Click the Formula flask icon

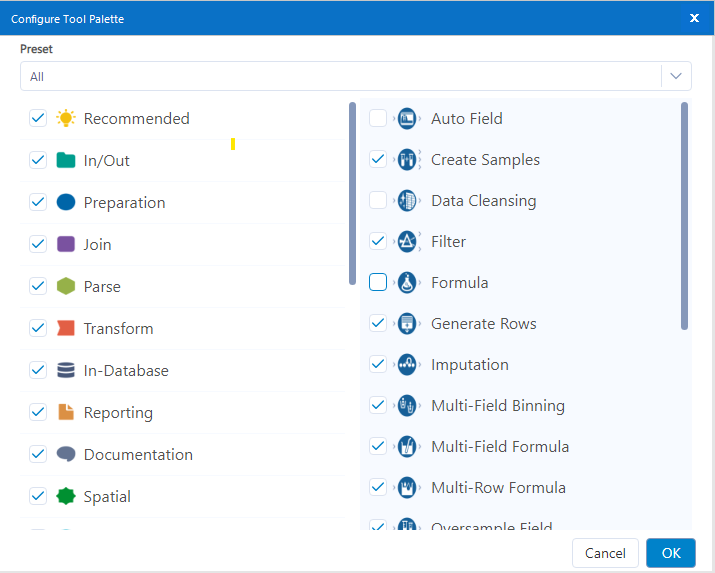[407, 282]
